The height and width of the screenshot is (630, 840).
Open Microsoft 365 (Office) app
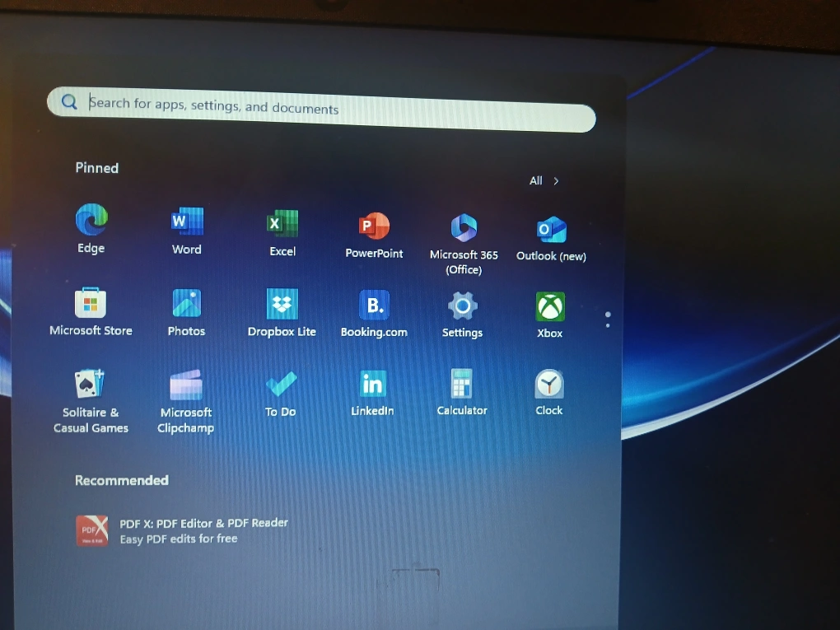[x=464, y=227]
